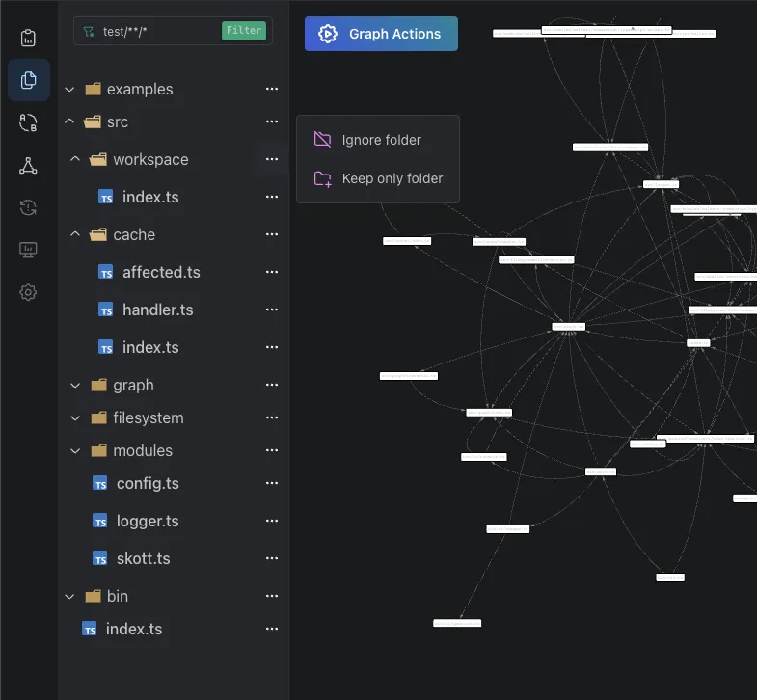
Task: Collapse the cache folder chevron
Action: pyautogui.click(x=75, y=234)
